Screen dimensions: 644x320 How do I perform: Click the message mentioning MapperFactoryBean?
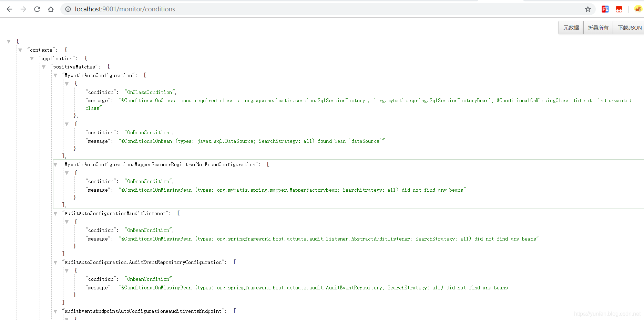pos(292,190)
